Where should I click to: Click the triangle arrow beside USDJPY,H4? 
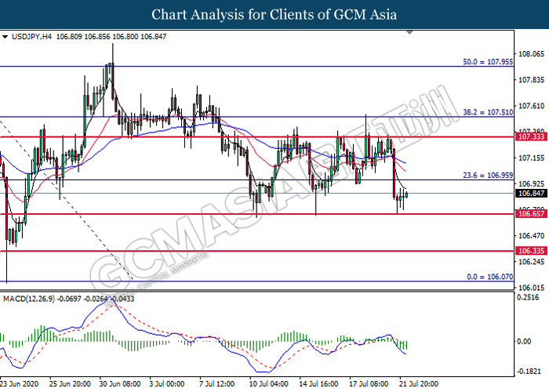tap(5, 37)
